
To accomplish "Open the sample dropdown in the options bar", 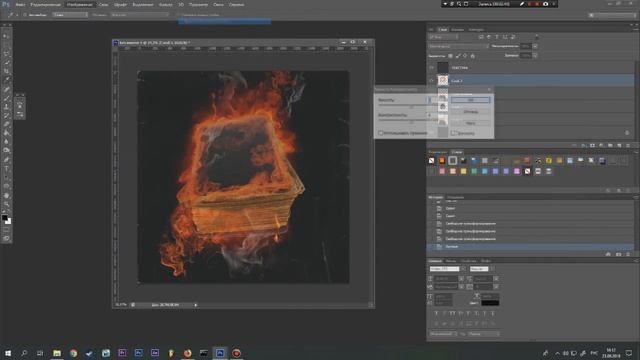I will pyautogui.click(x=70, y=15).
